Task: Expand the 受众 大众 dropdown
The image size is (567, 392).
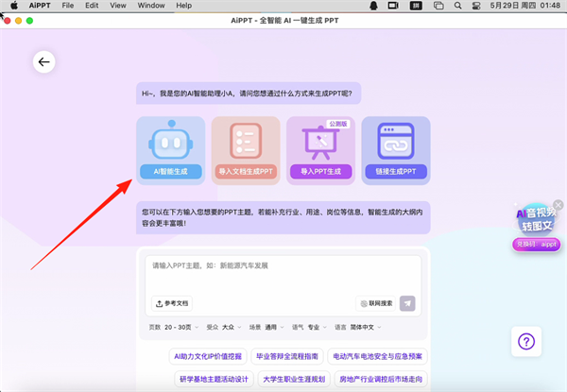Action: click(224, 328)
